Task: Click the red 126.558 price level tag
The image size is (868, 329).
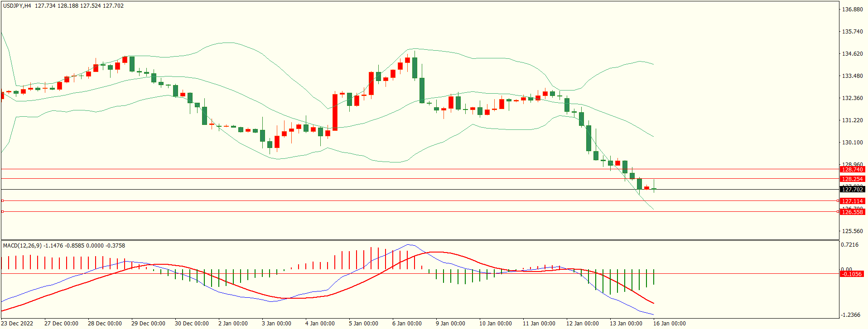Action: point(852,212)
